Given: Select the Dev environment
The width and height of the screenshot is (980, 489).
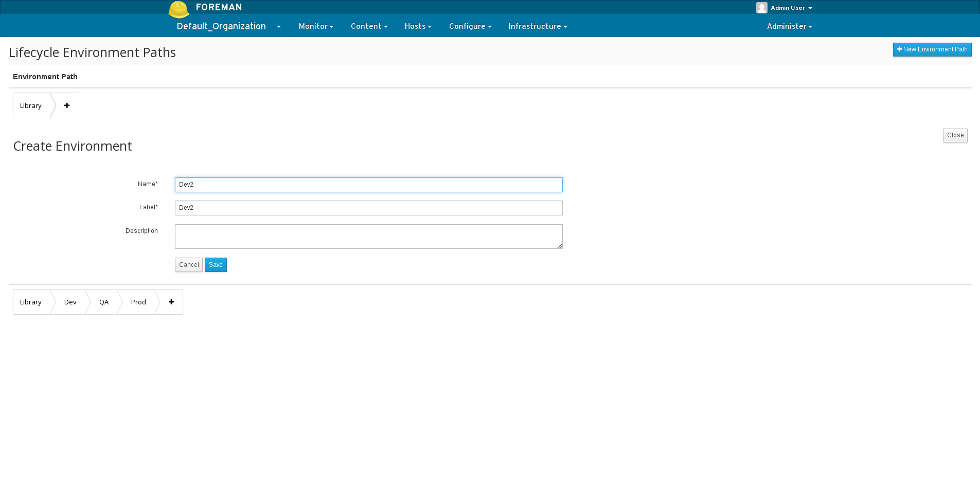Looking at the screenshot, I should 70,302.
